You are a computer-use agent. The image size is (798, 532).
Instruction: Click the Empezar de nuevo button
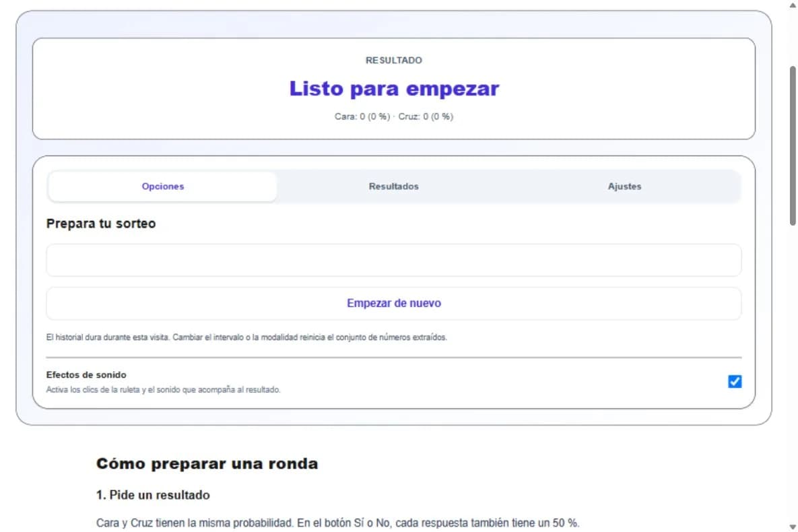(x=393, y=304)
